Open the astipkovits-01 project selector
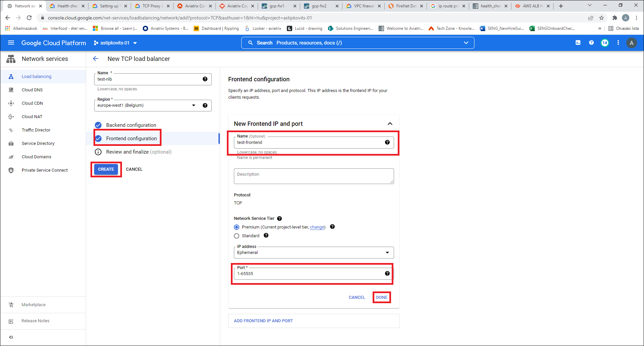This screenshot has width=644, height=346. 116,43
